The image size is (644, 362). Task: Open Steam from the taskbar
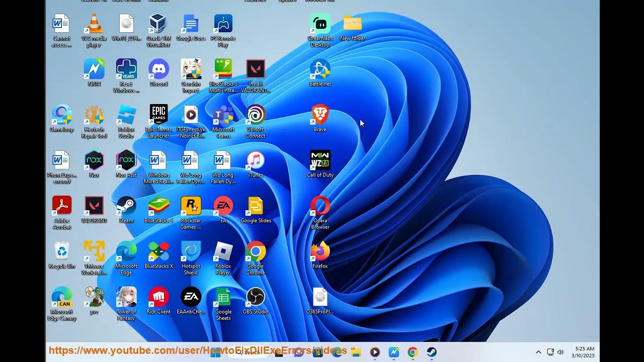[x=432, y=352]
